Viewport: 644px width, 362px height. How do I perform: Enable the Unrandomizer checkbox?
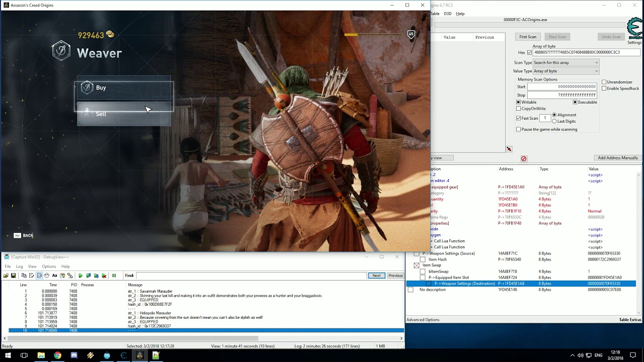(x=604, y=82)
